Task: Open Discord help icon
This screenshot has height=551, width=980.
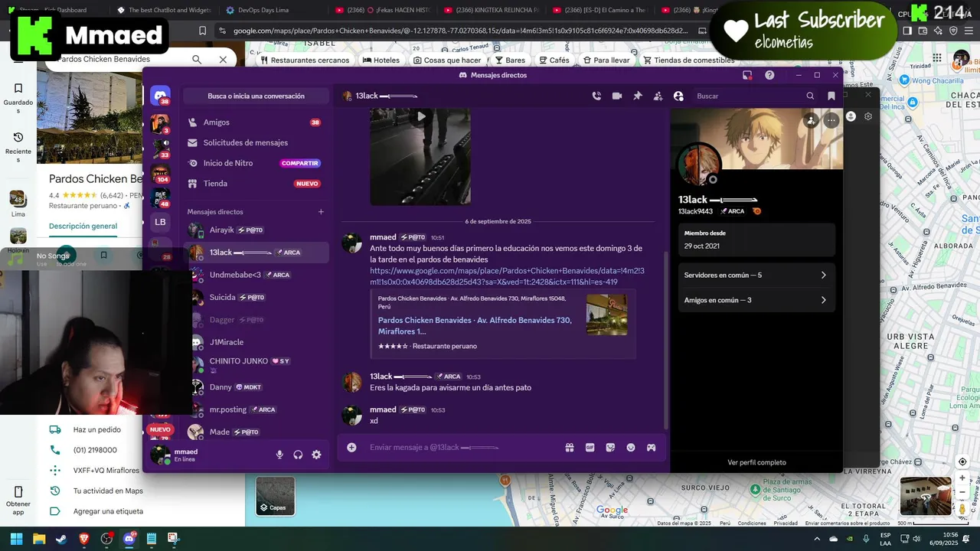Action: click(x=769, y=75)
